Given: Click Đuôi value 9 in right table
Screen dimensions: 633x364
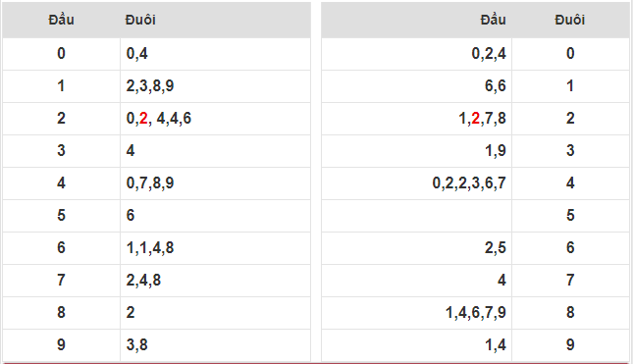Looking at the screenshot, I should click(570, 345).
